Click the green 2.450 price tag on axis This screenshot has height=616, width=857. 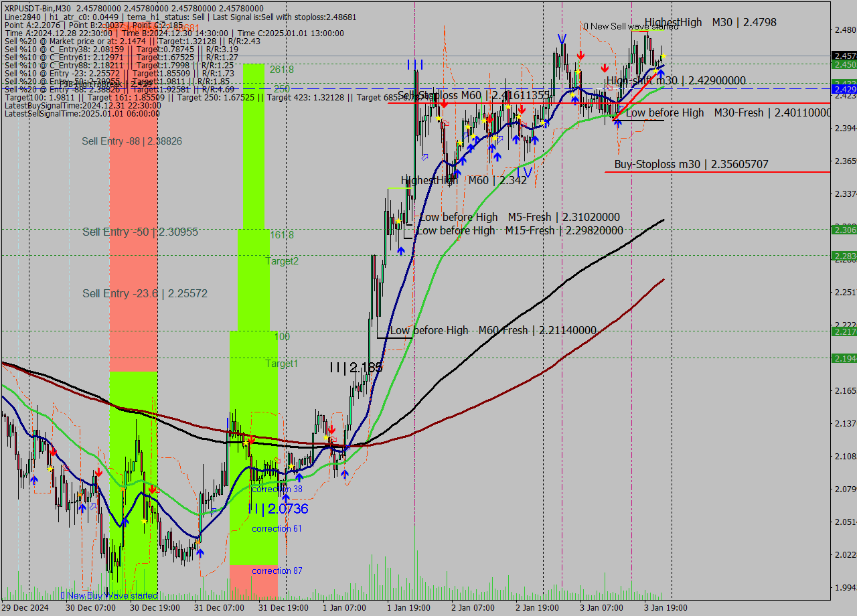(x=844, y=64)
